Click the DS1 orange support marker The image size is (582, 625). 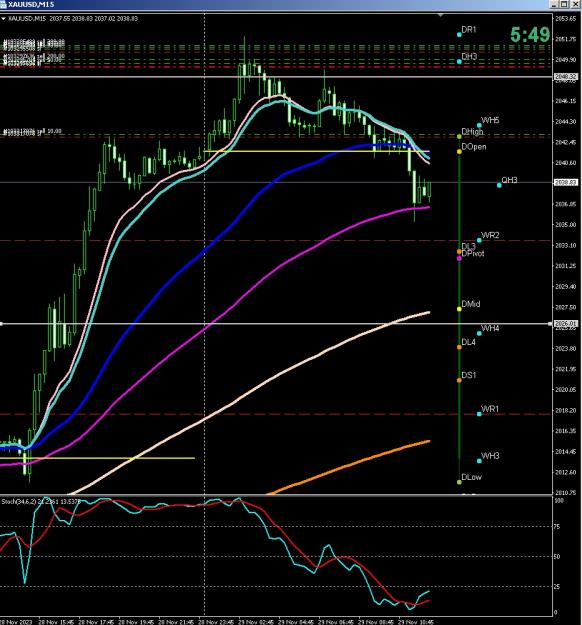(x=459, y=380)
